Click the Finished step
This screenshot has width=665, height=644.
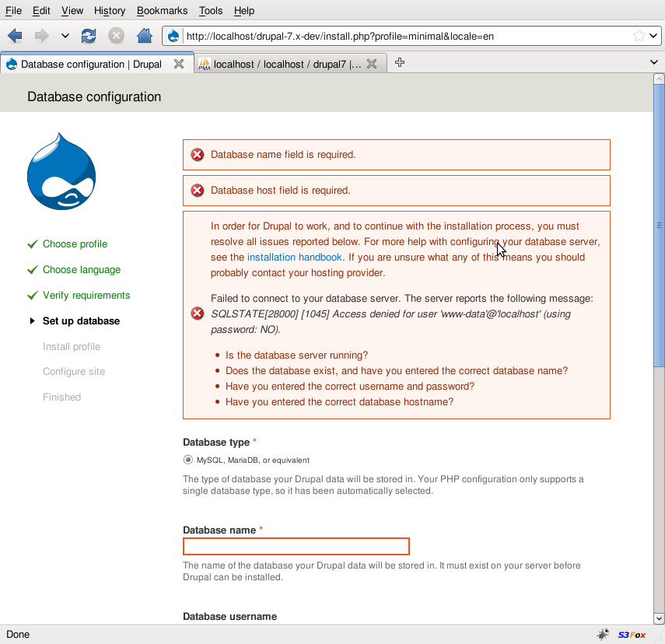coord(62,397)
